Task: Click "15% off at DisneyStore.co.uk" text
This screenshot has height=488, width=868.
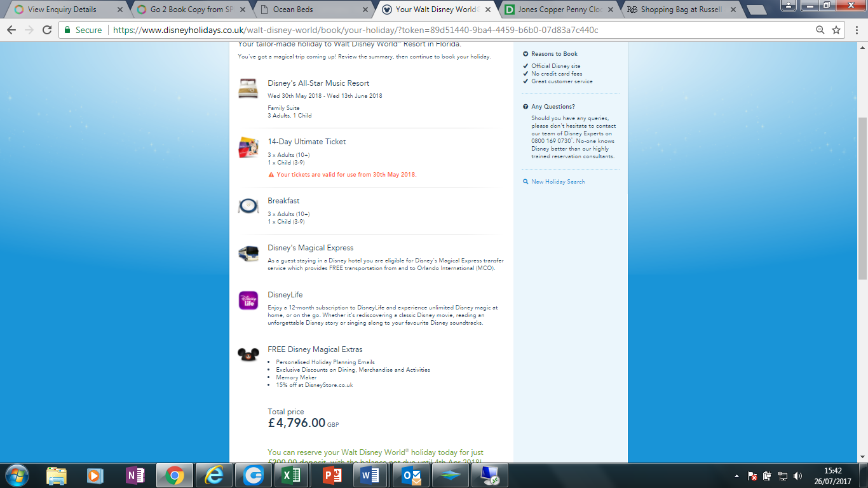Action: click(x=315, y=385)
